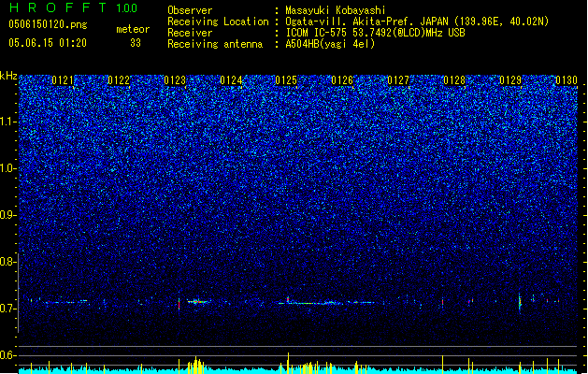This screenshot has height=374, width=588.
Task: Click the date stamp 05.06.15 01:20
Action: coord(48,43)
